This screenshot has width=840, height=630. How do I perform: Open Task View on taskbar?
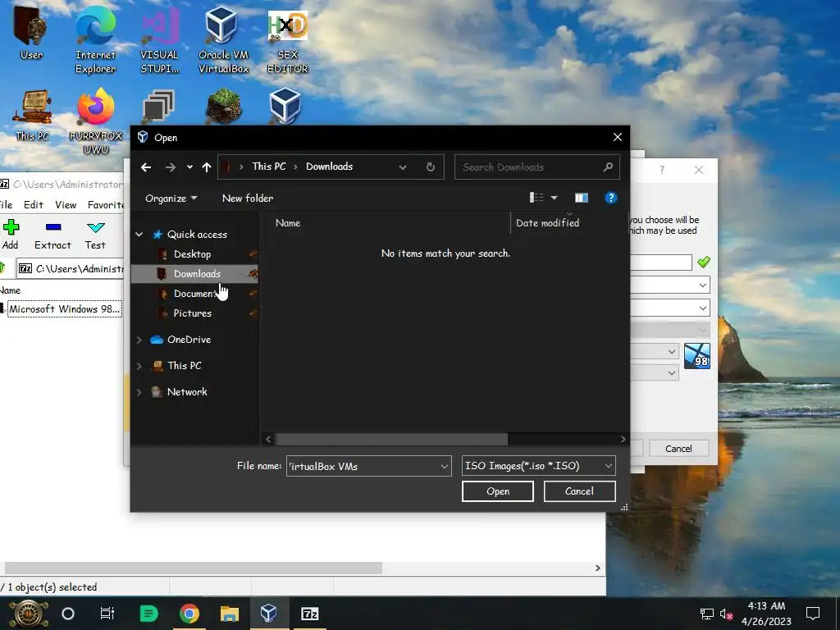click(107, 614)
